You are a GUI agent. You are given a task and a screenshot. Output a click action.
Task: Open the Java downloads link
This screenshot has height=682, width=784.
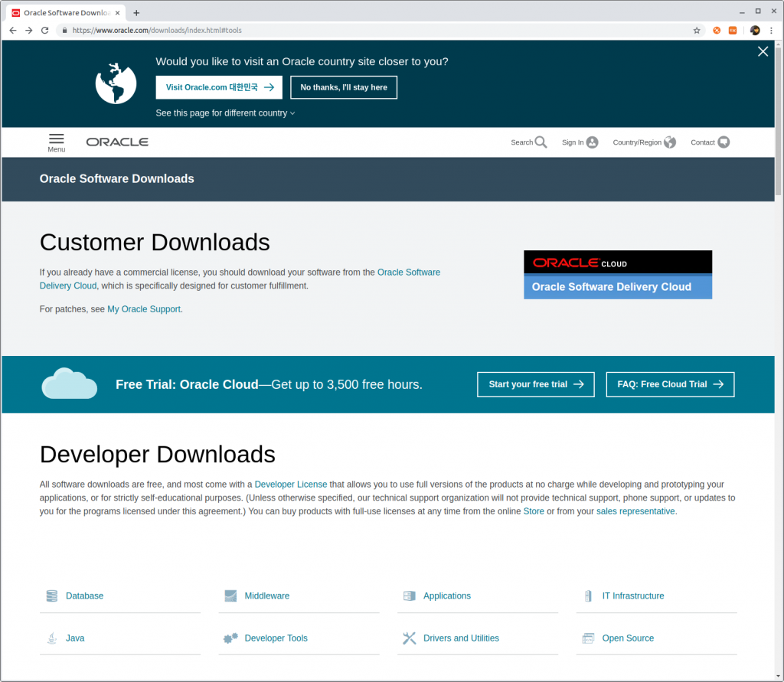pyautogui.click(x=75, y=638)
